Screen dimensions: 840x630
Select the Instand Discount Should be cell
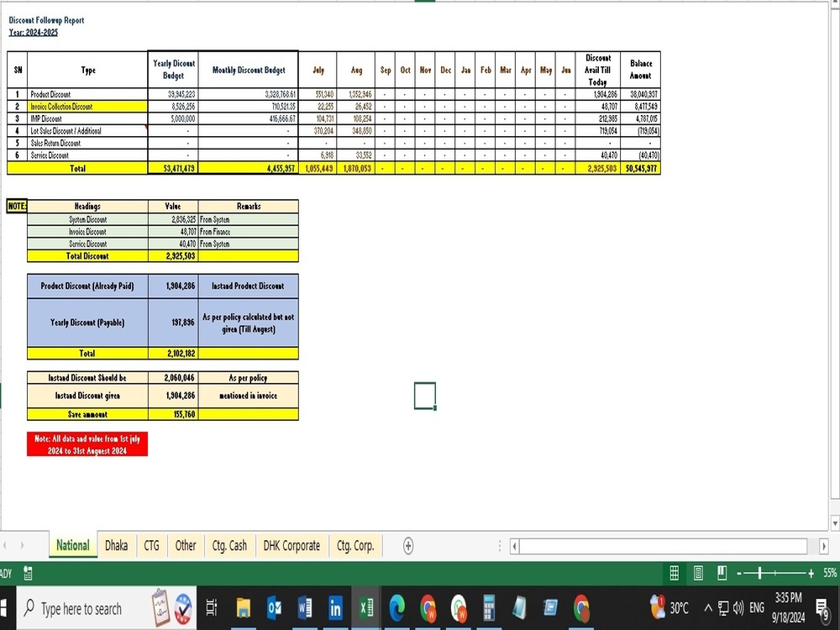pos(87,378)
